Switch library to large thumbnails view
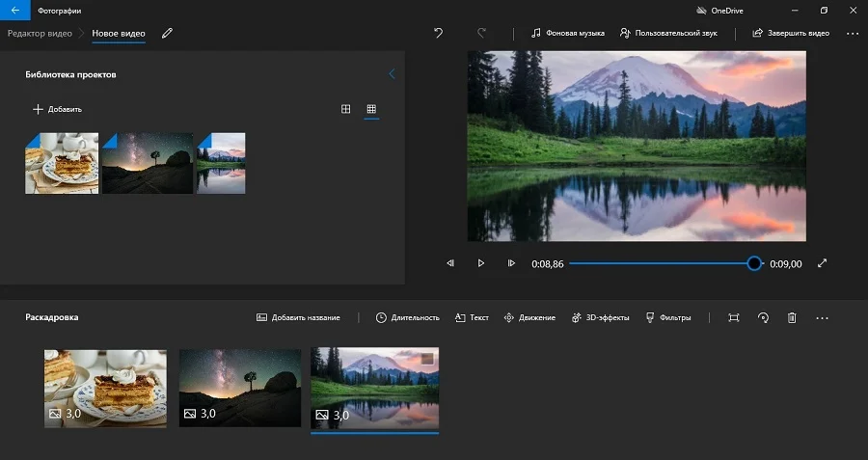 [x=345, y=109]
